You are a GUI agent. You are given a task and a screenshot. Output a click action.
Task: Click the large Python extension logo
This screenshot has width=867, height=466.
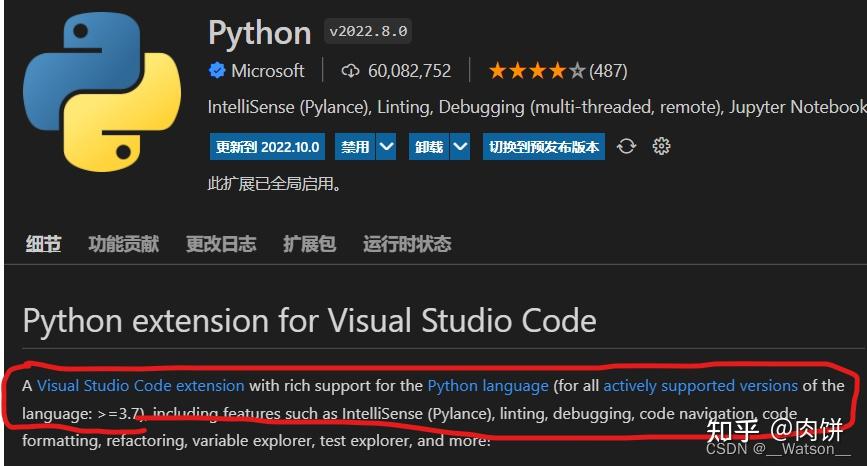pyautogui.click(x=102, y=92)
